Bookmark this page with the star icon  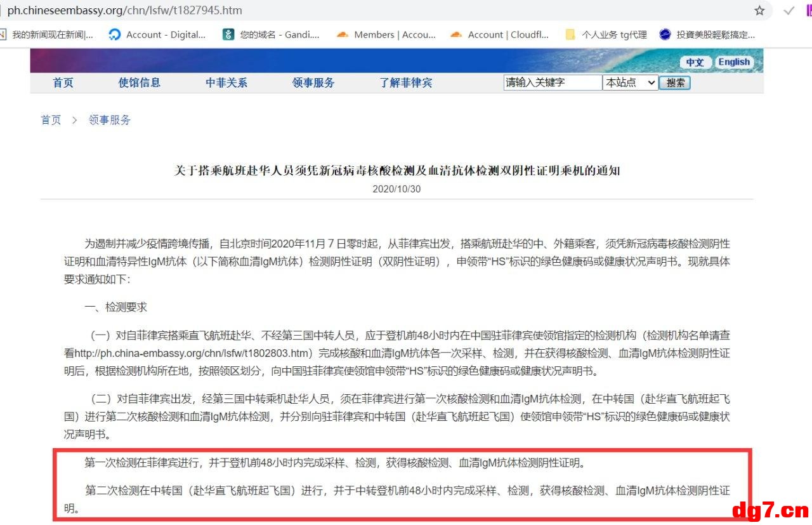[759, 10]
